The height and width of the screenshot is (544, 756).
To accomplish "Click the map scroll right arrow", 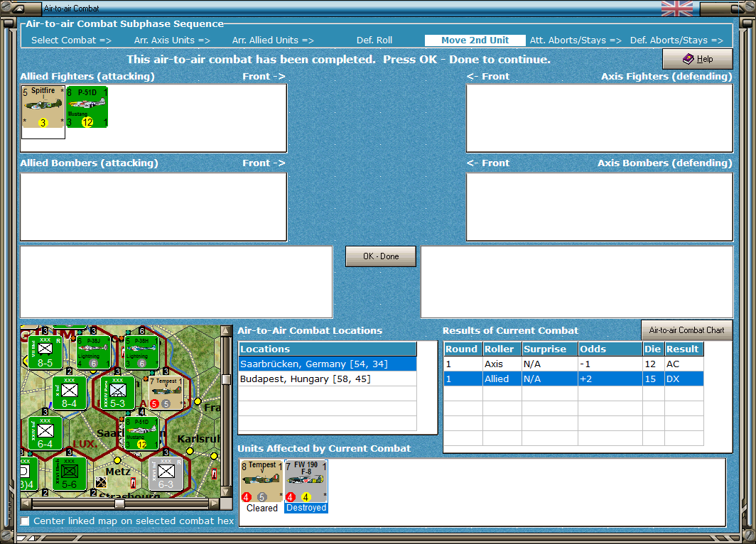I will click(x=214, y=504).
